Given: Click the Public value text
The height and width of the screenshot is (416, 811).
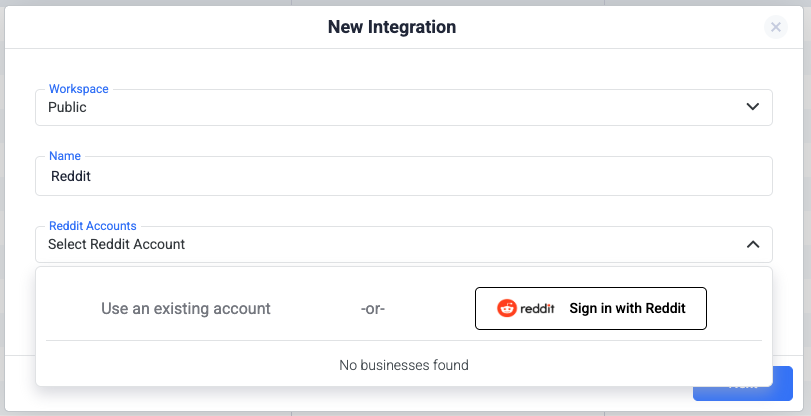Looking at the screenshot, I should pos(68,107).
